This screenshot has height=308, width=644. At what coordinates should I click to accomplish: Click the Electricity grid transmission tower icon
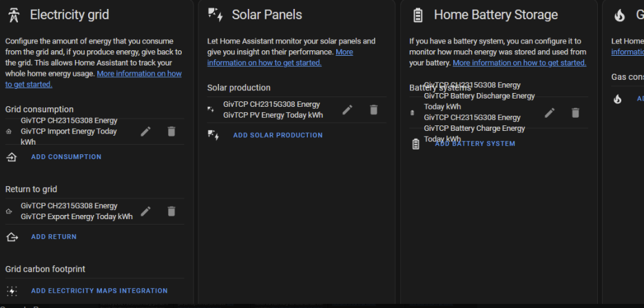coord(14,15)
